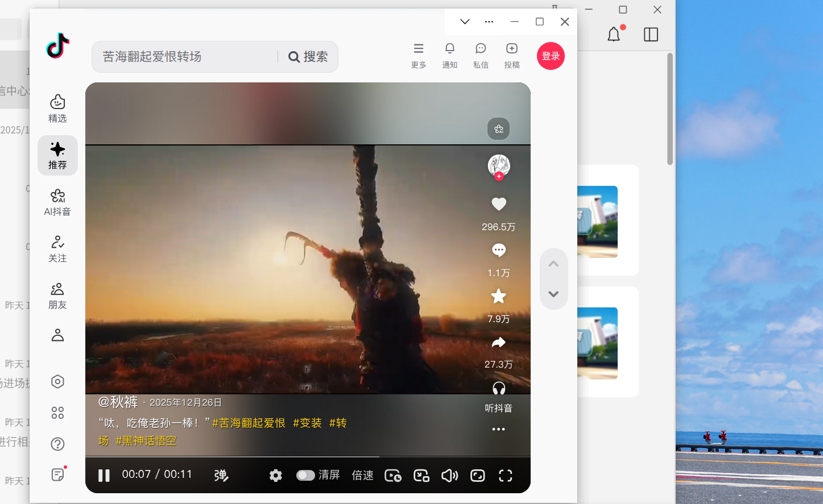Open the title bar three-dots menu
Viewport: 823px width, 504px height.
tap(489, 22)
